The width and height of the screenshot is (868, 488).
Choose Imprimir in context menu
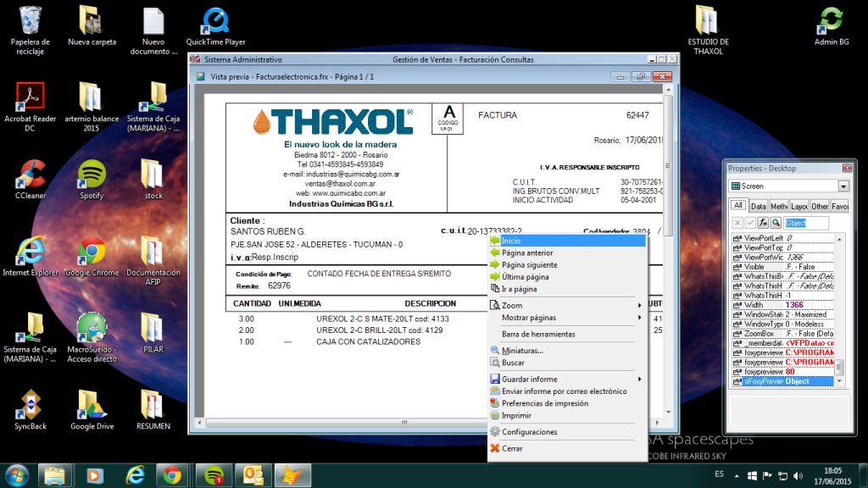[567, 415]
